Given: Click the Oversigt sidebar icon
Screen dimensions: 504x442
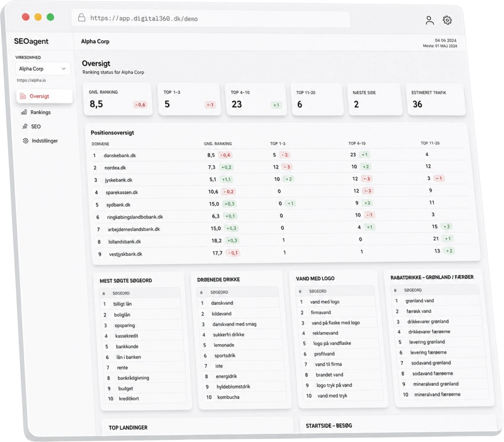Looking at the screenshot, I should pos(23,96).
